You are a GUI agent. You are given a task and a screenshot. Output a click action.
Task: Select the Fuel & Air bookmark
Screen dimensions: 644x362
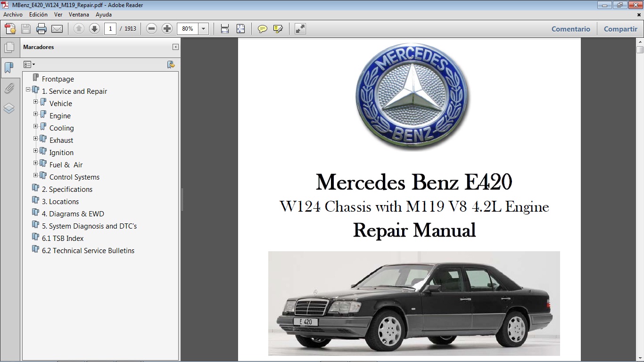coord(66,165)
